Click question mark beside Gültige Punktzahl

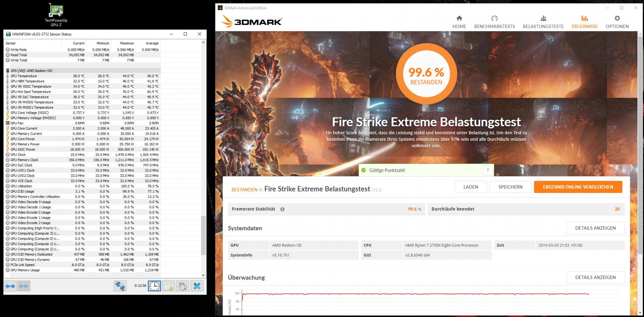(488, 170)
